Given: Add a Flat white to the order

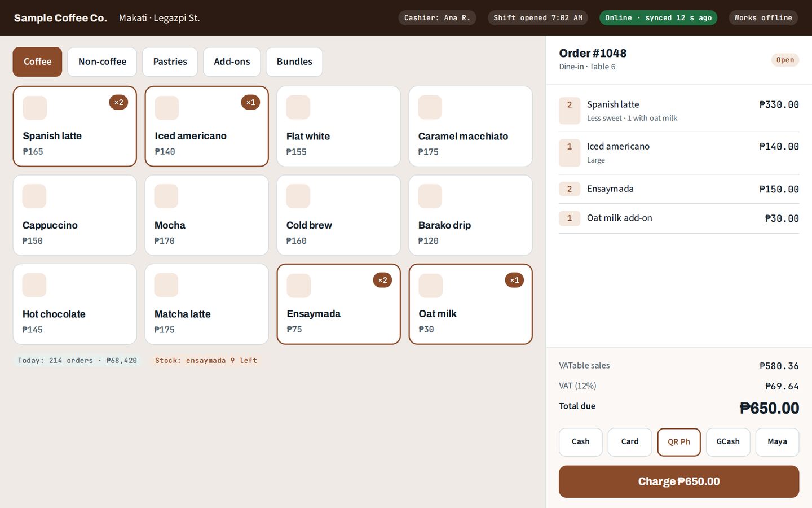Looking at the screenshot, I should click(x=339, y=126).
